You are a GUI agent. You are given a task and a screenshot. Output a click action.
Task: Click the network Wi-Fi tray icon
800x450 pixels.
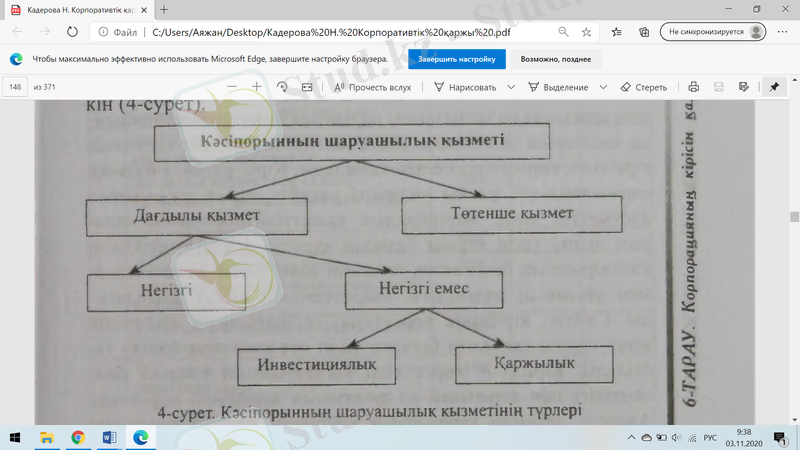click(692, 438)
